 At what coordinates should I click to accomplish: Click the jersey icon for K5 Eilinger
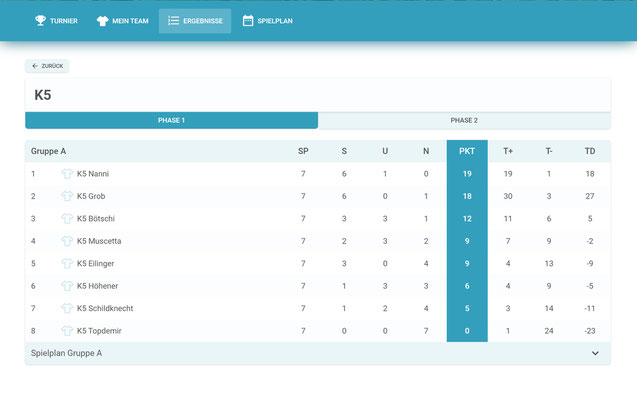pos(67,264)
